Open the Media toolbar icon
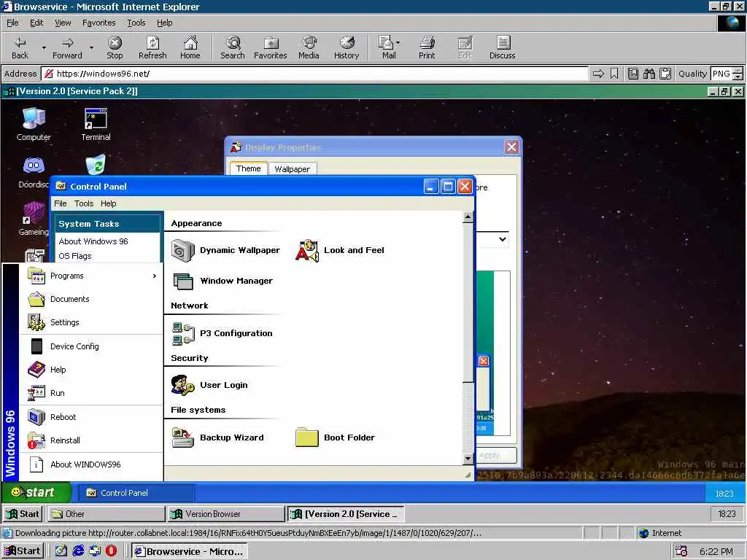Screen dimensions: 747x560 click(x=309, y=47)
